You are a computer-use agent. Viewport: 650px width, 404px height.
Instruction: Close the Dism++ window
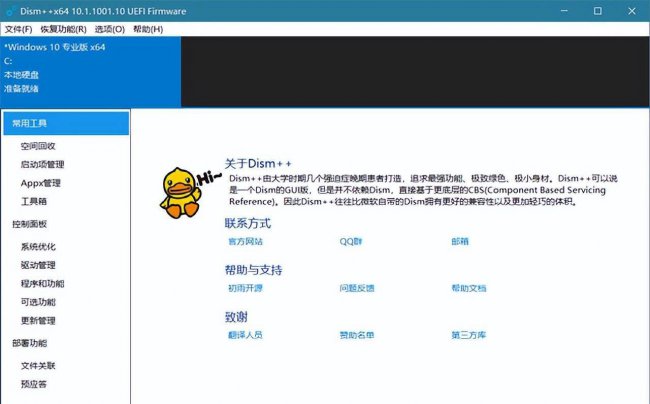coord(632,11)
